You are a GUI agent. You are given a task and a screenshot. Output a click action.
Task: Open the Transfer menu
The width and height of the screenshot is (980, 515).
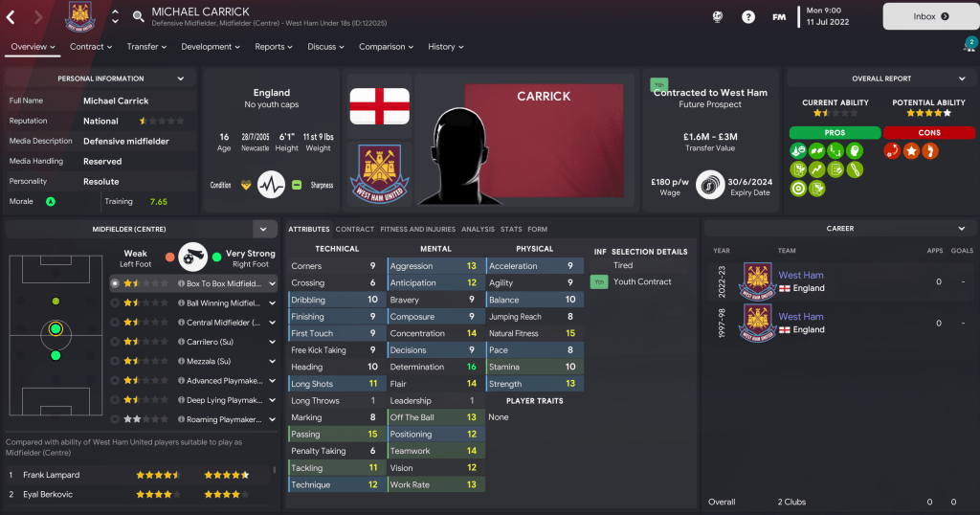[x=146, y=47]
